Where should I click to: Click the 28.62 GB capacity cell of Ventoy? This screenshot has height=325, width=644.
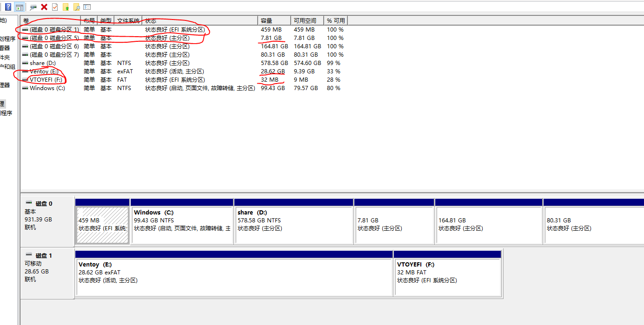[x=272, y=71]
